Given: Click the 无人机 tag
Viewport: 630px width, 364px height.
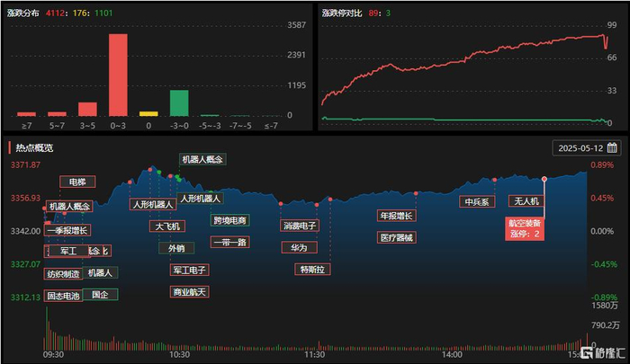Looking at the screenshot, I should (x=526, y=200).
